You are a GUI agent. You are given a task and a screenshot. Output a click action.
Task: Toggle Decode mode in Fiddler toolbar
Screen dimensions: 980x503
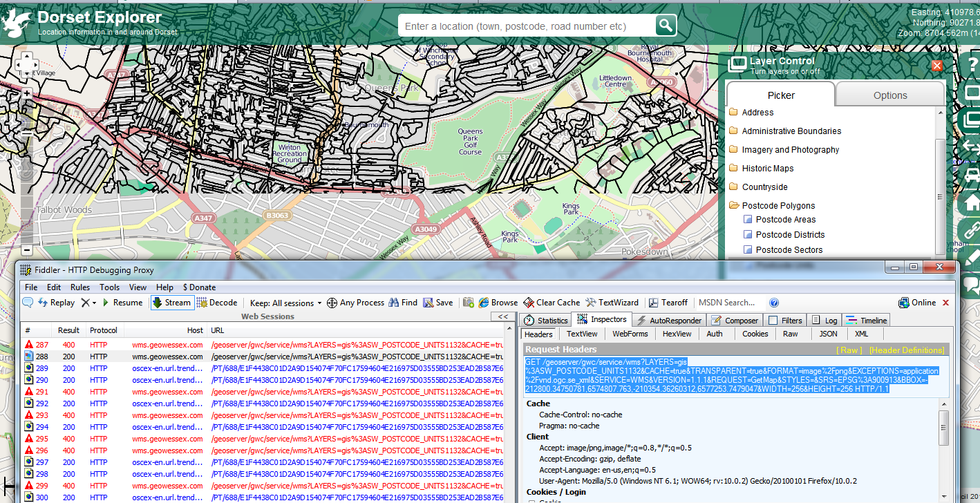tap(217, 303)
